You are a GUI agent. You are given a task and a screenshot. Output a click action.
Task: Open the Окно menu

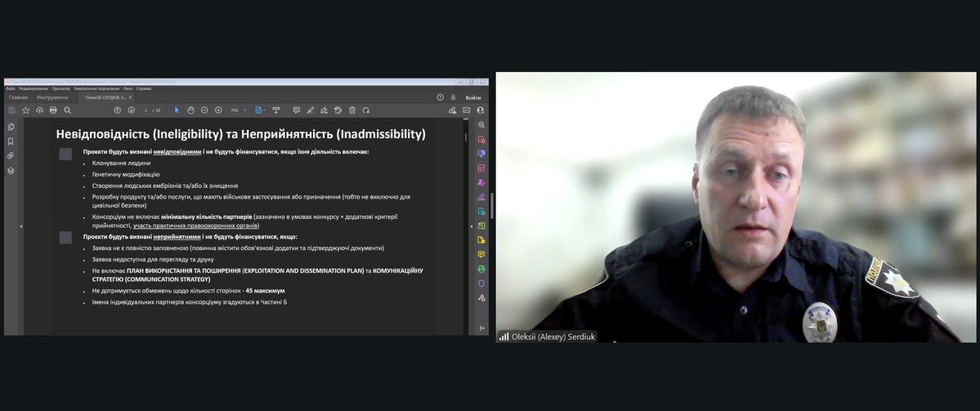pyautogui.click(x=128, y=89)
